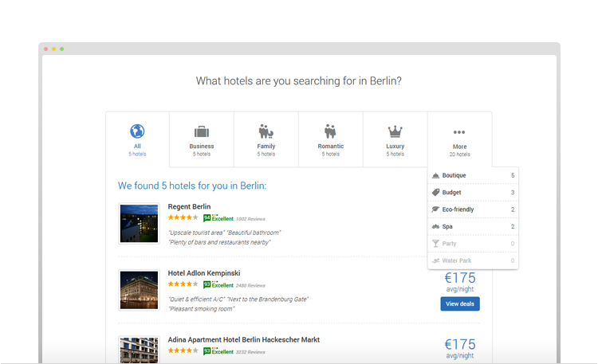Open the More hotels tab label

459,147
